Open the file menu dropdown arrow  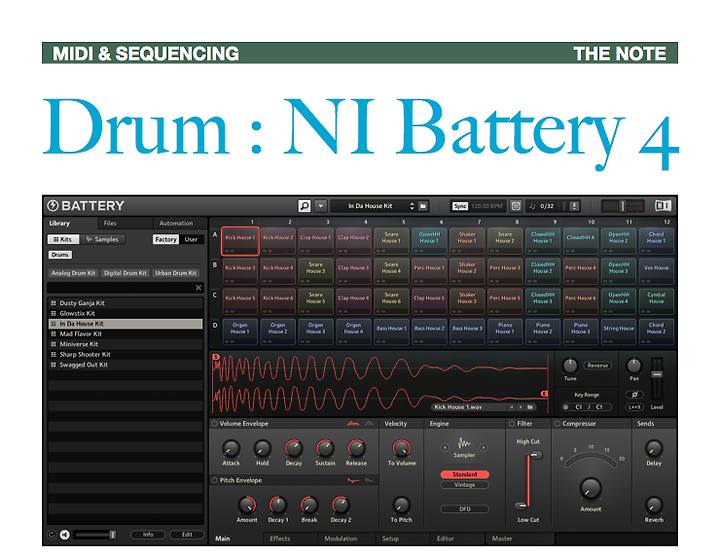pyautogui.click(x=321, y=206)
